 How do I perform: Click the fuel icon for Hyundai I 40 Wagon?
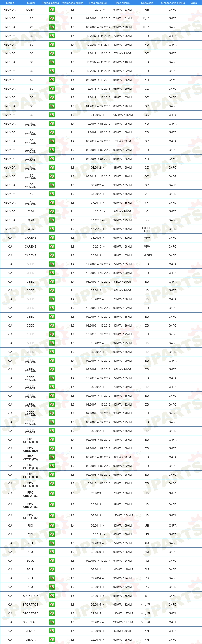52,203
